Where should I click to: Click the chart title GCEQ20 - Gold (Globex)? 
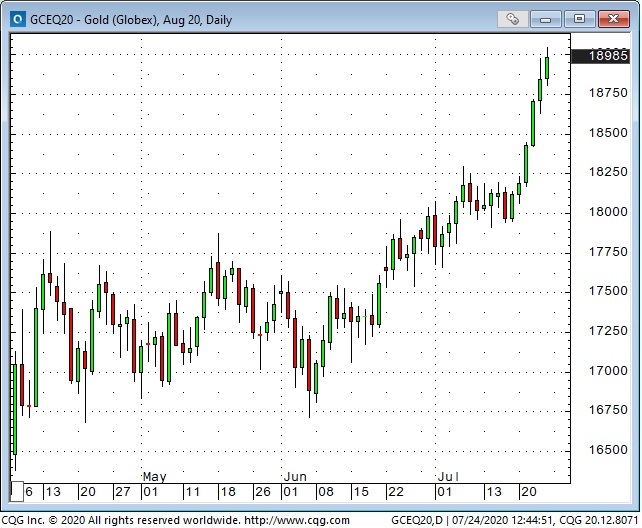click(x=95, y=20)
